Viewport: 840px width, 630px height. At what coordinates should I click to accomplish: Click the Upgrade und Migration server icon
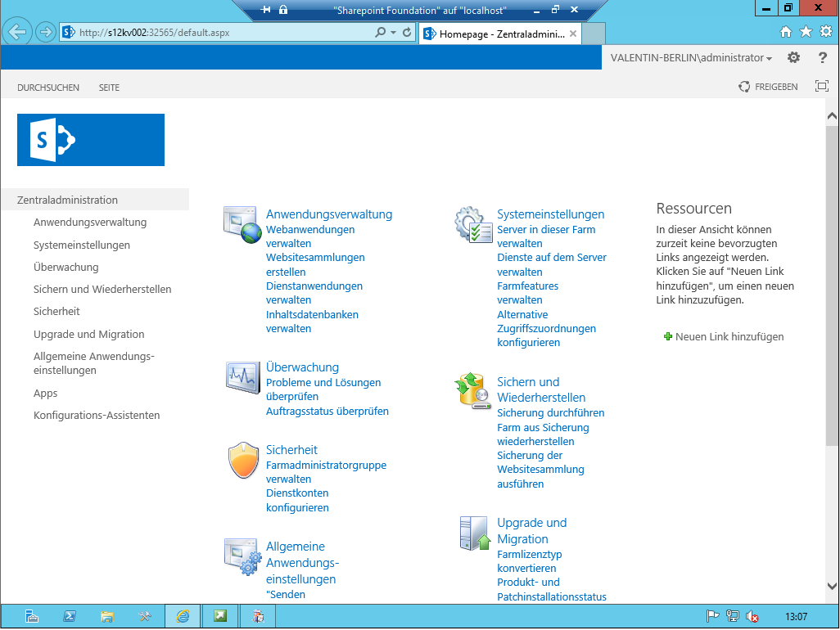coord(475,533)
